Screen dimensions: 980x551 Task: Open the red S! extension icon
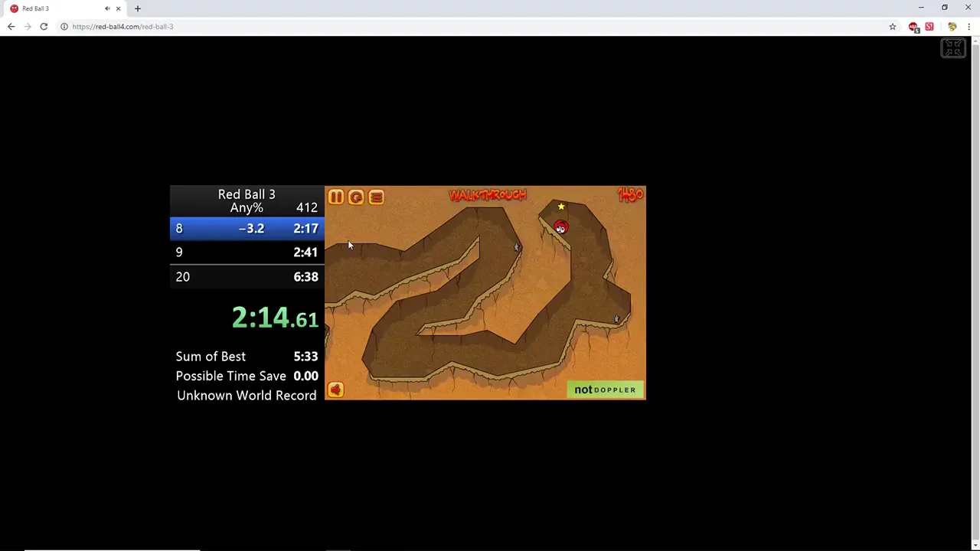coord(929,27)
